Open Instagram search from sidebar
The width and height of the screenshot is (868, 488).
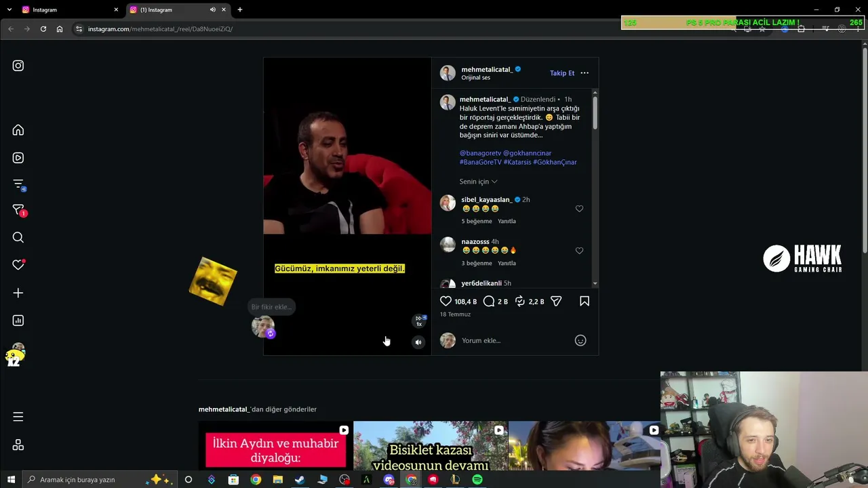(x=18, y=237)
